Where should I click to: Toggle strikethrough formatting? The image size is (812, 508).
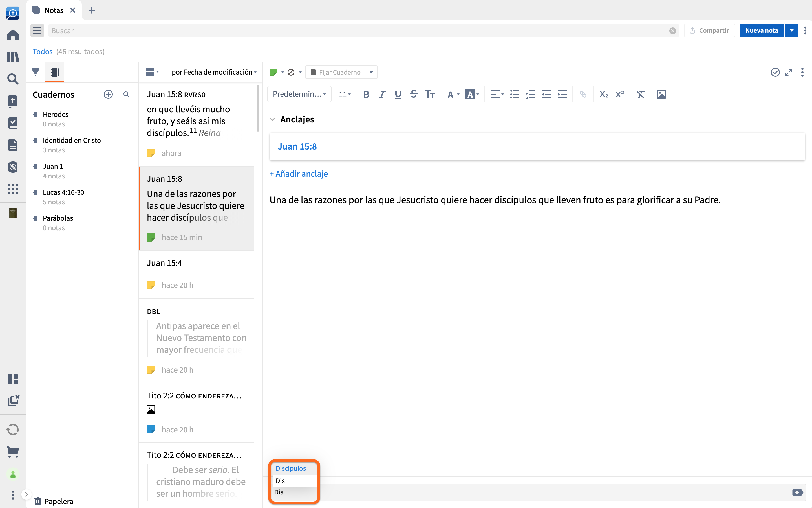[414, 95]
